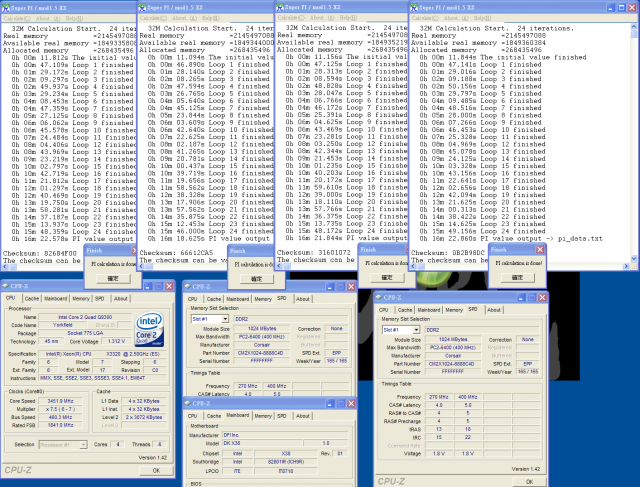The width and height of the screenshot is (640, 487).
Task: Click the Rated FSB value 1841.0 MHz
Action: point(60,425)
